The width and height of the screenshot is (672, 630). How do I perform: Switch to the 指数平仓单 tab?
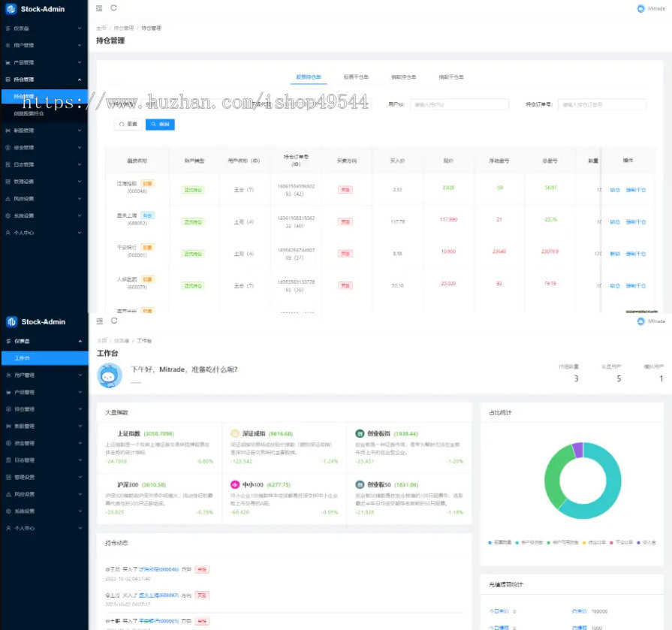pyautogui.click(x=451, y=77)
